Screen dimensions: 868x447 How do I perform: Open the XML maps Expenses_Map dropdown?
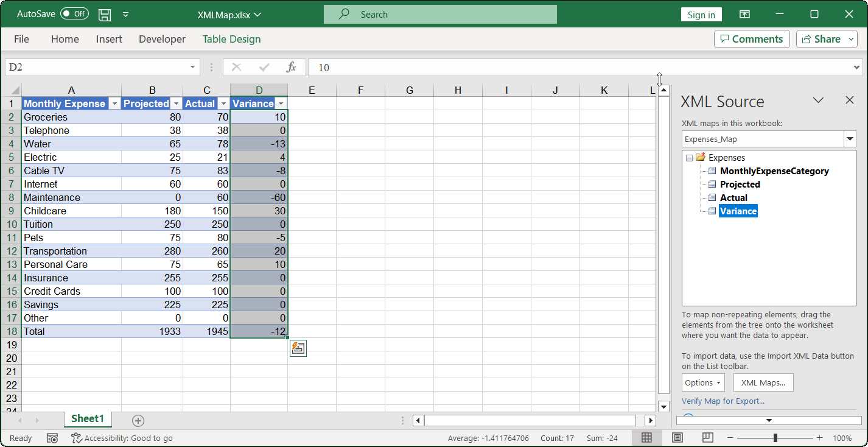(x=850, y=139)
